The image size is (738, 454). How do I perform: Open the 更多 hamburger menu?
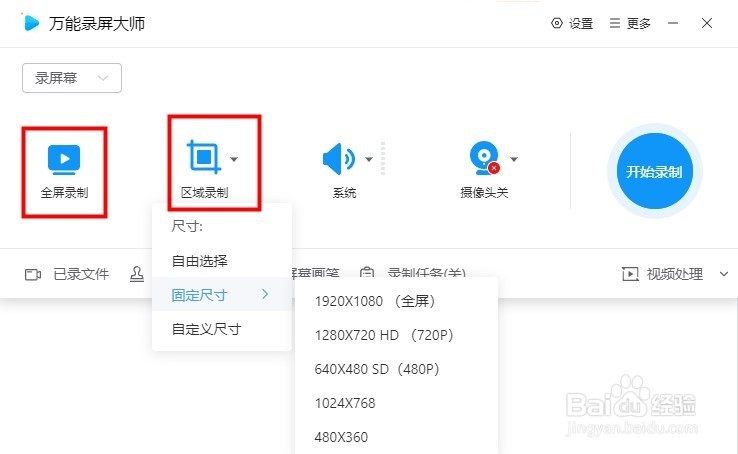tap(615, 23)
